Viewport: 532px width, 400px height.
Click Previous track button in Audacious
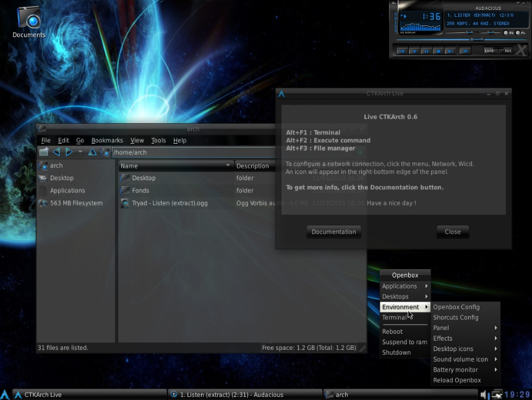(402, 51)
